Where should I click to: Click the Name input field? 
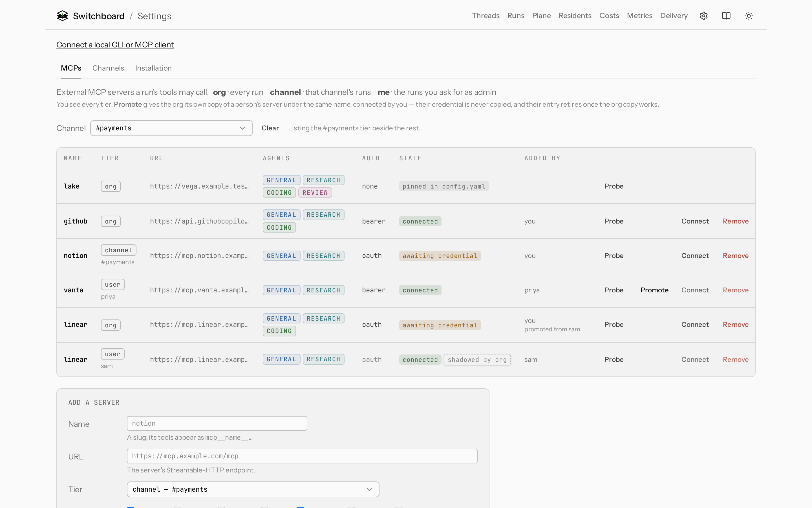(x=217, y=423)
